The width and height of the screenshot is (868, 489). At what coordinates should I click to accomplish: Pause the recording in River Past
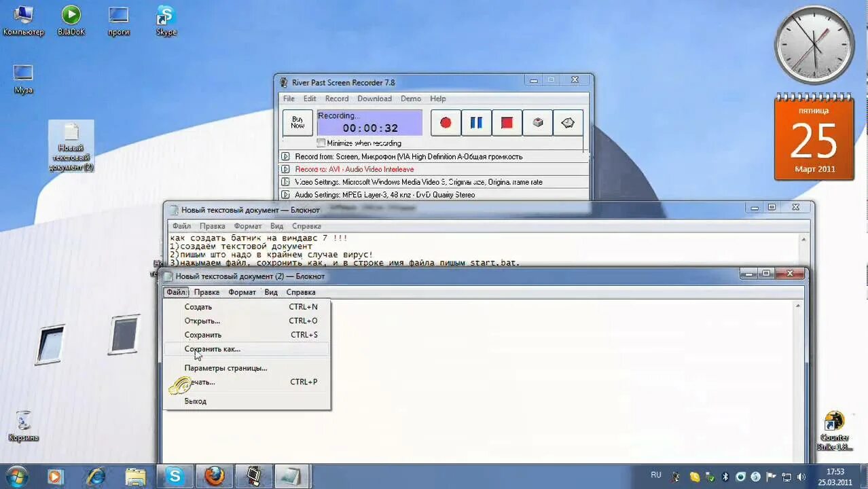coord(476,123)
